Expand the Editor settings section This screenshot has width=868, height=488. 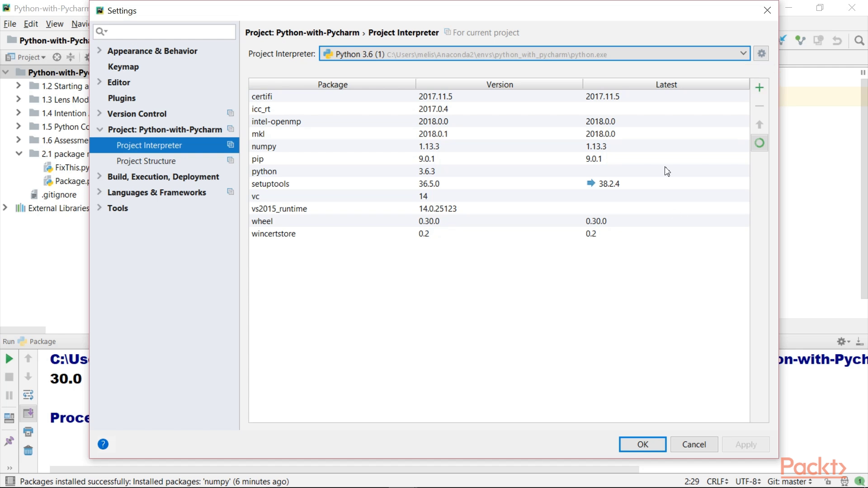pyautogui.click(x=99, y=82)
